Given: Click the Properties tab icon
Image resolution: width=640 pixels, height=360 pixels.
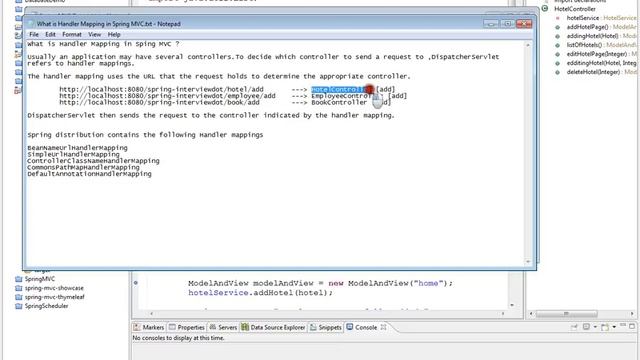Looking at the screenshot, I should tap(172, 327).
